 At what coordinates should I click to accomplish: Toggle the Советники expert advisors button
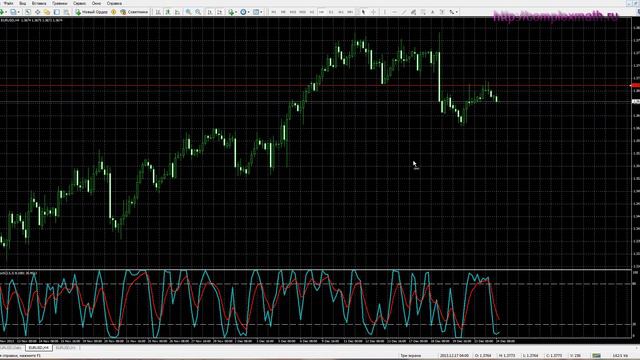(x=134, y=12)
